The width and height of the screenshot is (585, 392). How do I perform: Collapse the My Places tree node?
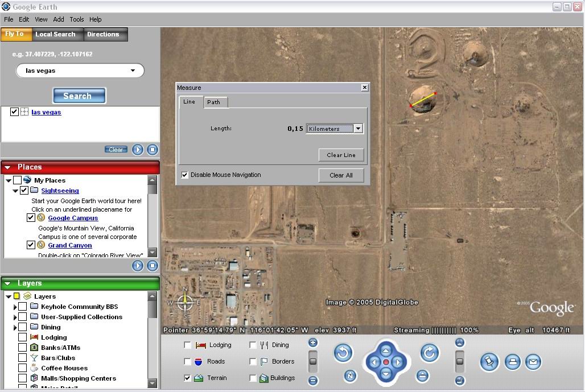click(x=9, y=180)
